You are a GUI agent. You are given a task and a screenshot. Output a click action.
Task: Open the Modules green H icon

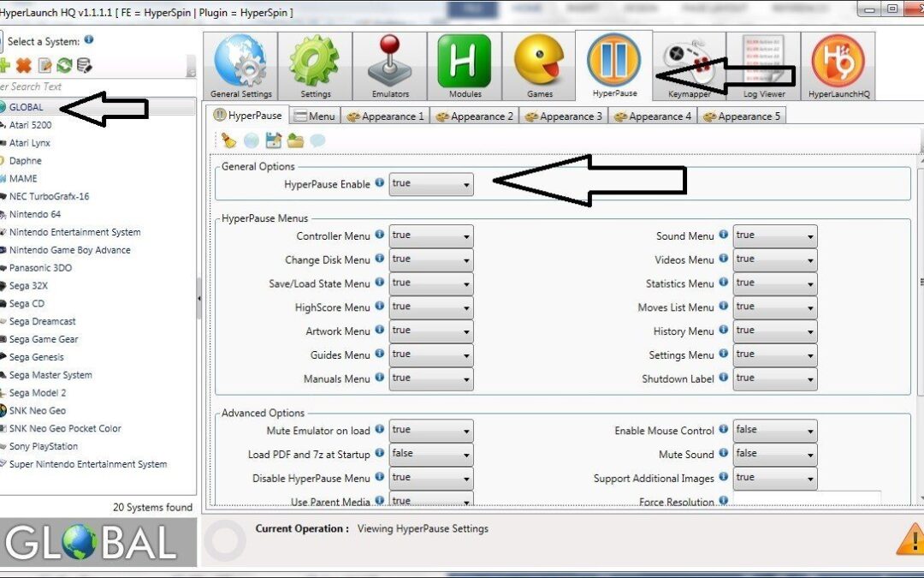click(x=465, y=67)
